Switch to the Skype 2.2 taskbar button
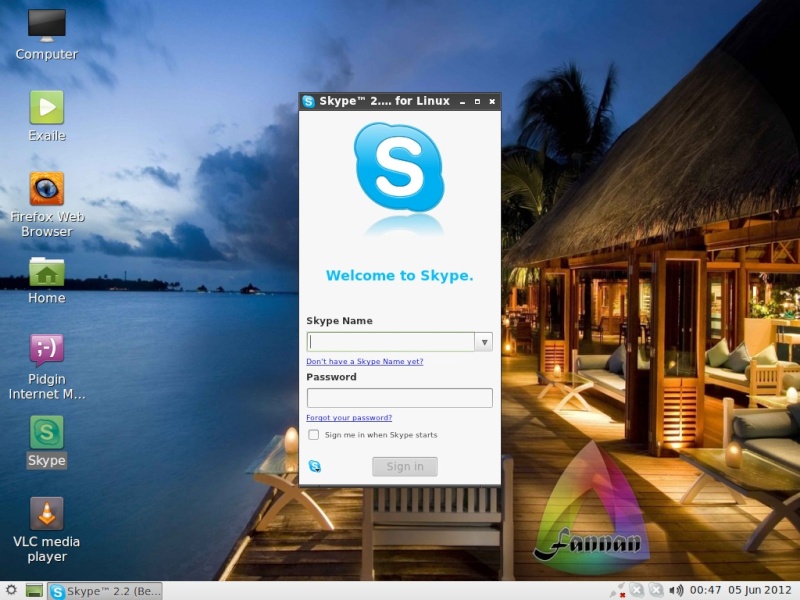Image resolution: width=800 pixels, height=600 pixels. tap(105, 591)
